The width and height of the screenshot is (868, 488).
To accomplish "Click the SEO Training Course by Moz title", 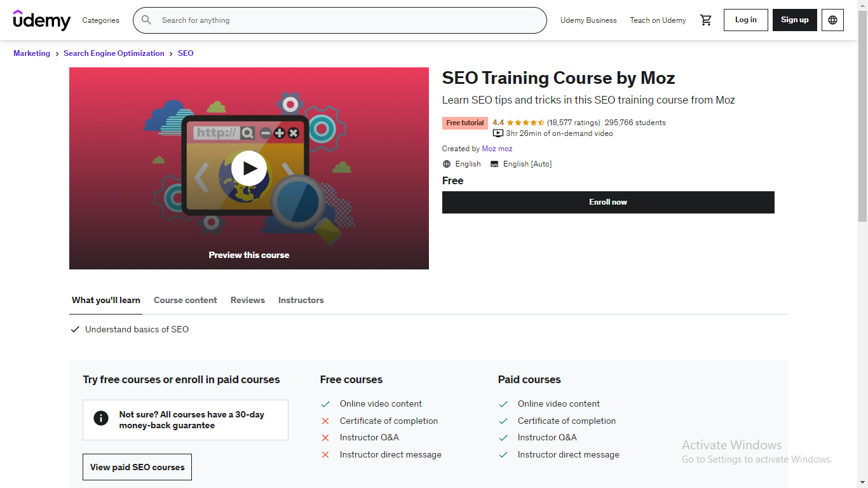I will click(x=559, y=78).
